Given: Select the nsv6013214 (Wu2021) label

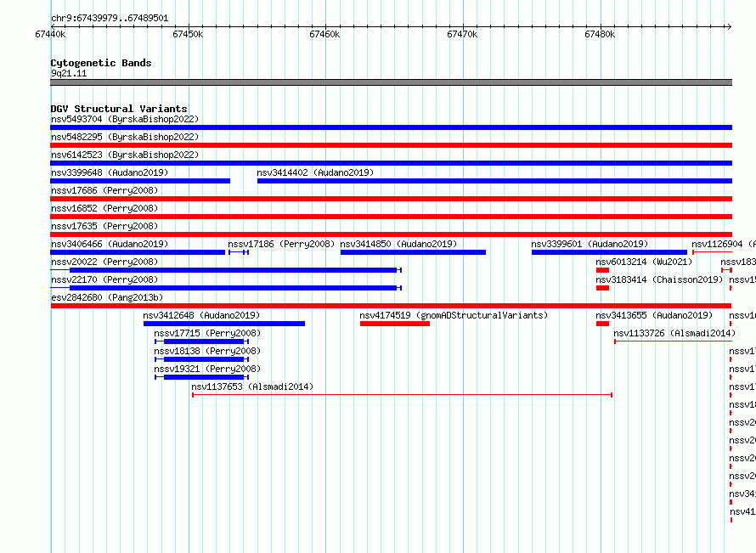Looking at the screenshot, I should (644, 262).
